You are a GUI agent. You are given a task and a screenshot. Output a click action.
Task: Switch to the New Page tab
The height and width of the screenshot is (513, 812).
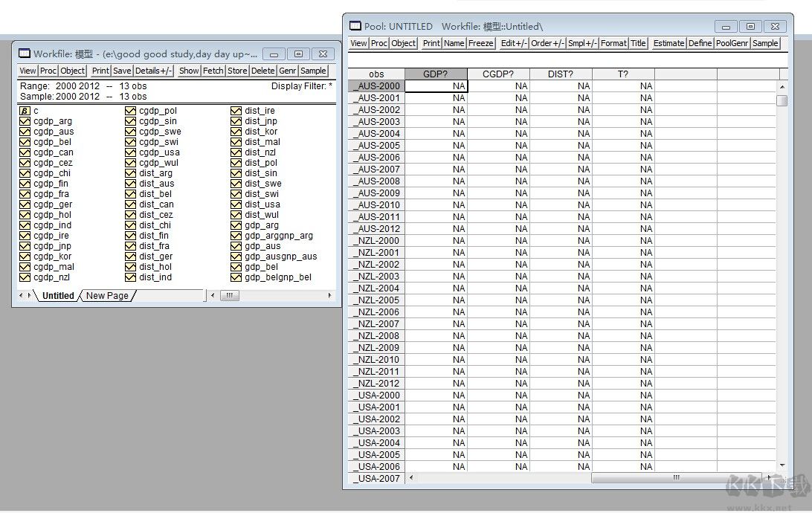(107, 296)
